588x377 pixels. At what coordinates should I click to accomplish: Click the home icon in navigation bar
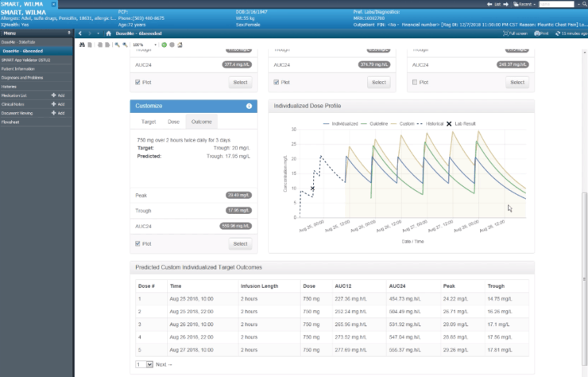pyautogui.click(x=108, y=33)
